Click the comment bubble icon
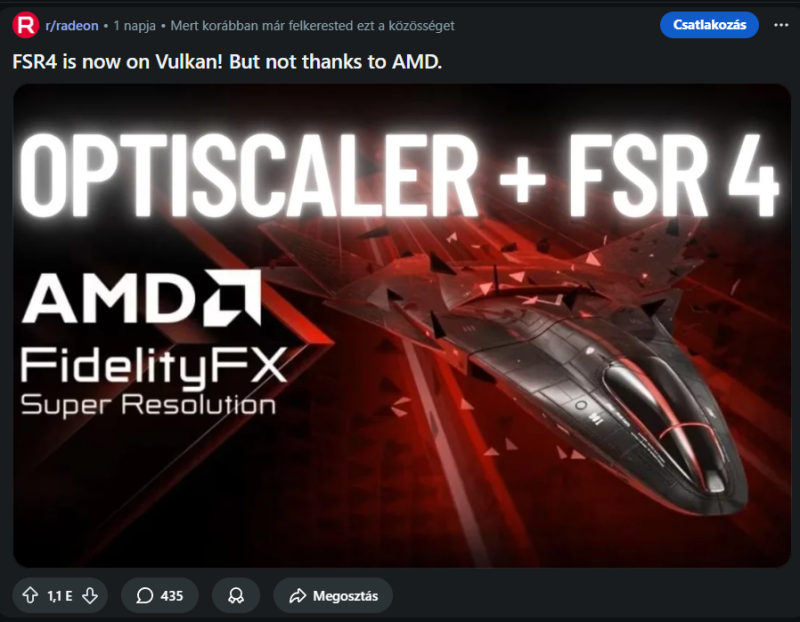This screenshot has width=800, height=622. click(x=144, y=595)
